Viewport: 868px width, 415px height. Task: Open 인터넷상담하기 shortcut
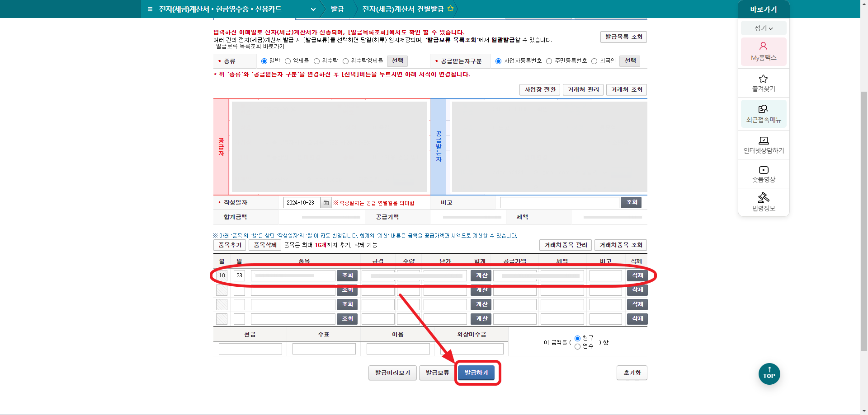[764, 145]
